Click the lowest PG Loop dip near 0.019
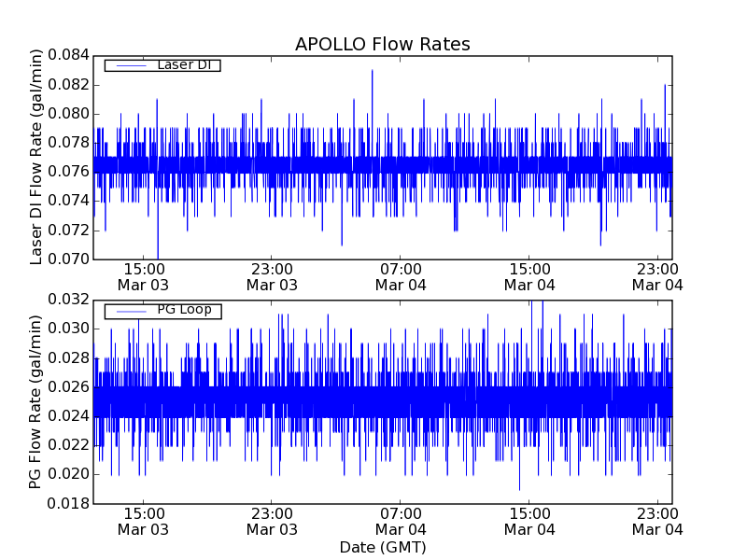Viewport: 747px width, 560px height. pos(519,487)
